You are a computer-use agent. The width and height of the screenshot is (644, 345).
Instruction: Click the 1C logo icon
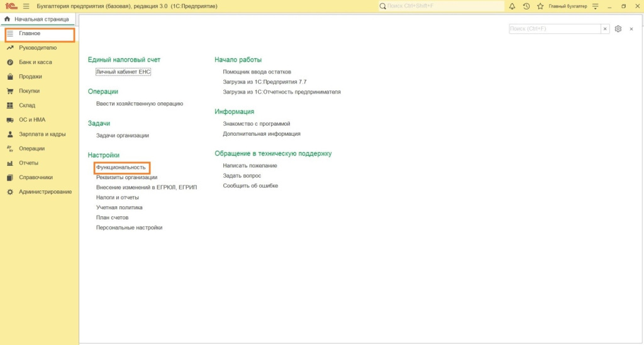[11, 6]
